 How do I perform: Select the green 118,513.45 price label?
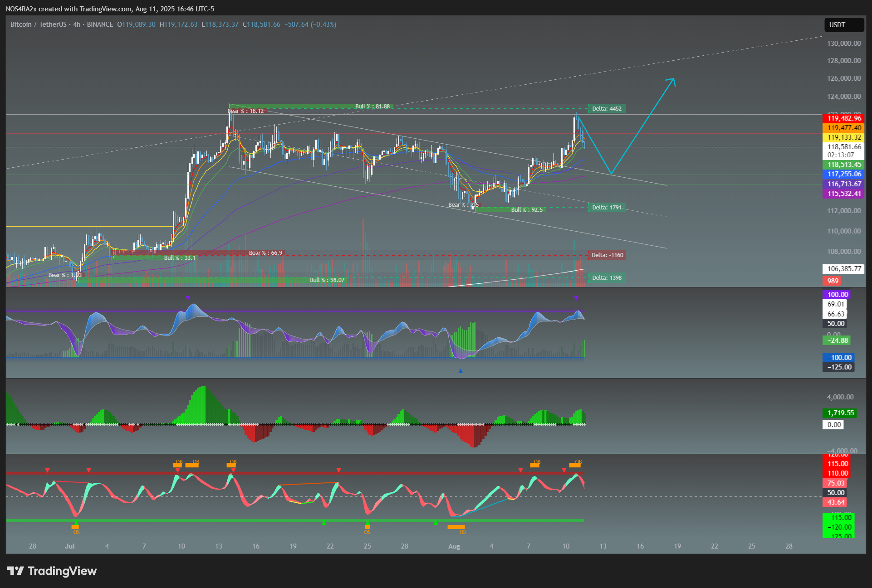(x=843, y=165)
